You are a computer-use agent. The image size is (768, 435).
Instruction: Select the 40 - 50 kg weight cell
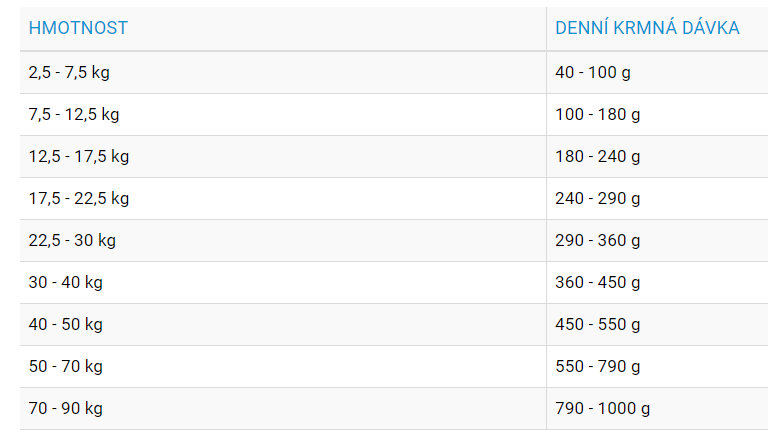pyautogui.click(x=283, y=325)
